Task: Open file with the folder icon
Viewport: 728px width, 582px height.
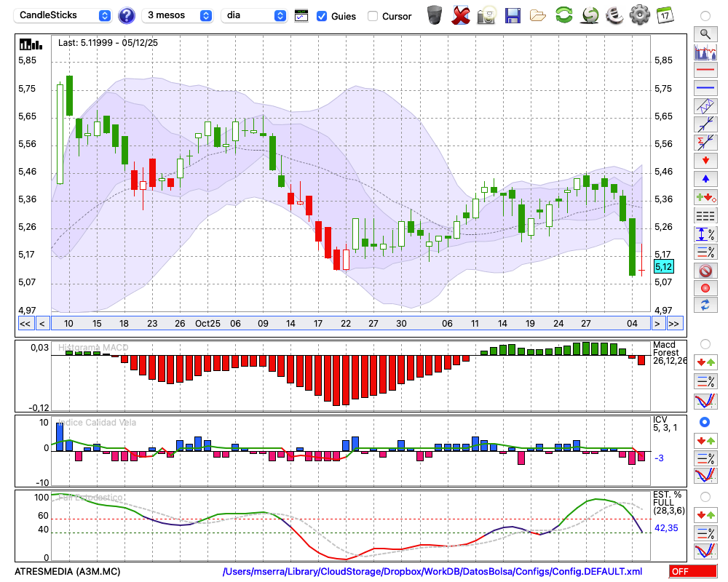Action: (538, 16)
